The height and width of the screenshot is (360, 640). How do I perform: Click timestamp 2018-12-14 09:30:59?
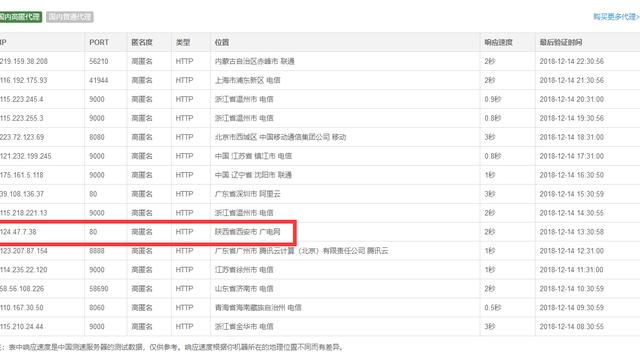(x=571, y=308)
